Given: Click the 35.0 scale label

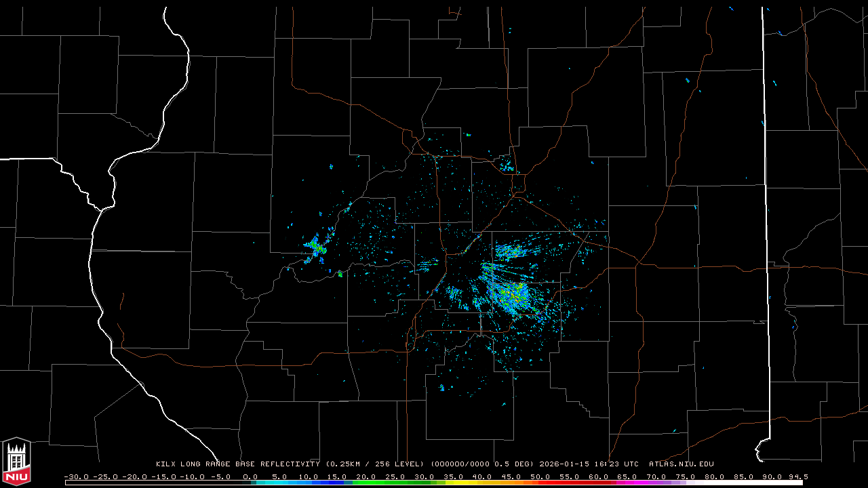Looking at the screenshot, I should pyautogui.click(x=453, y=476).
